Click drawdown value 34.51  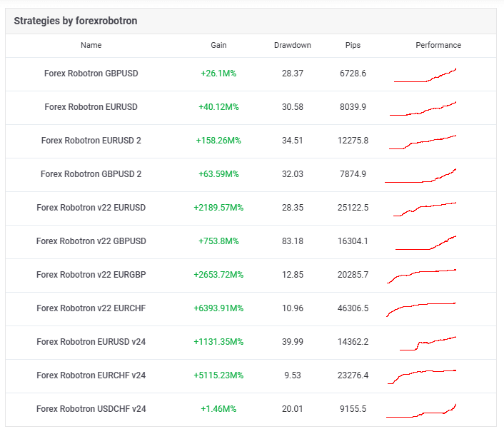click(293, 141)
